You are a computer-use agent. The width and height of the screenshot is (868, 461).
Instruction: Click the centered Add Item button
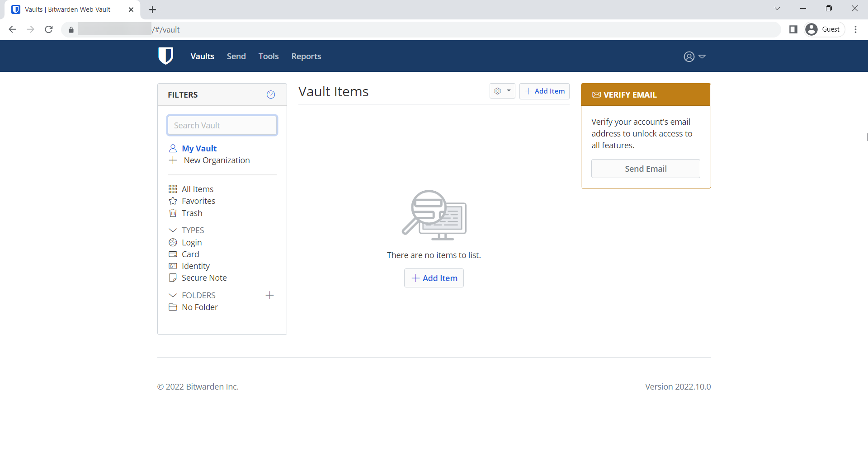click(x=434, y=278)
